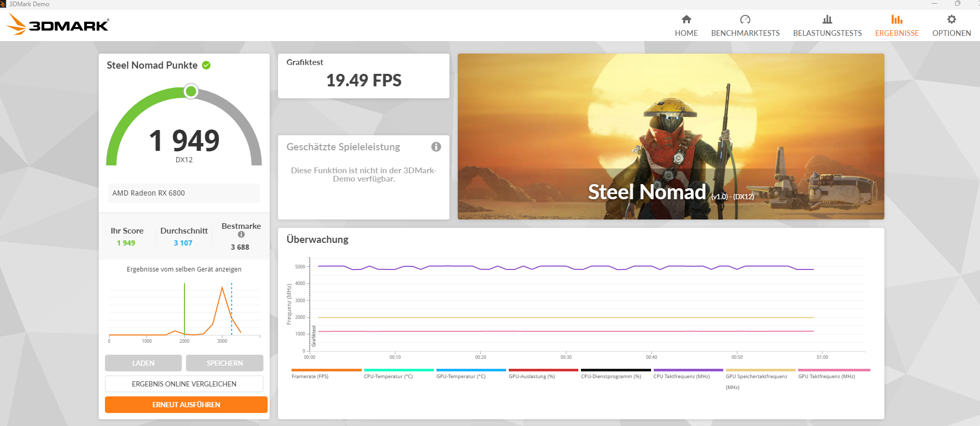Open Belastungstests bar chart icon
980x426 pixels.
click(x=827, y=19)
